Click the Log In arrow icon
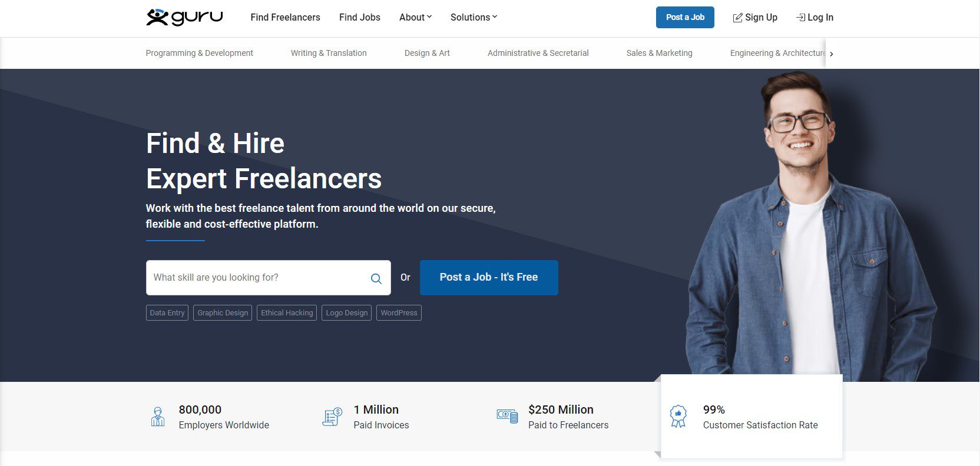The height and width of the screenshot is (466, 980). [800, 18]
